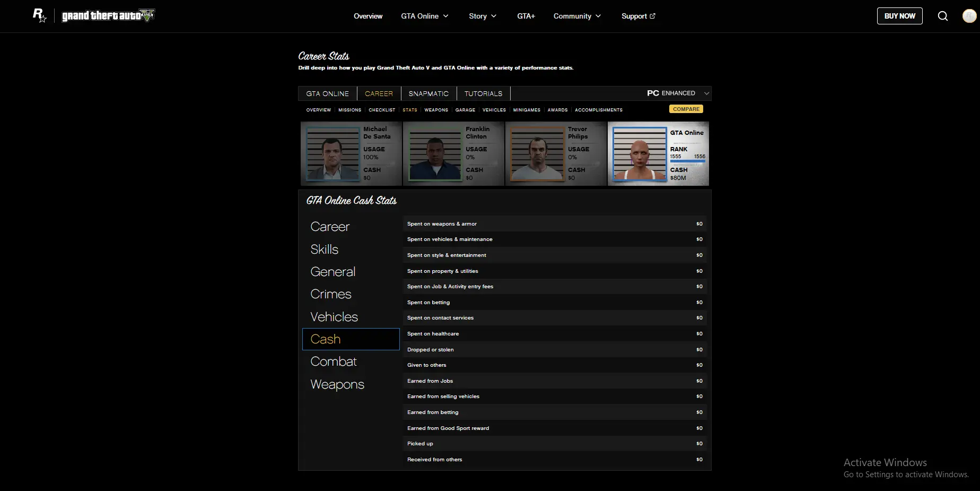The height and width of the screenshot is (491, 980).
Task: Click the Rockstar Games logo icon
Action: coord(39,15)
